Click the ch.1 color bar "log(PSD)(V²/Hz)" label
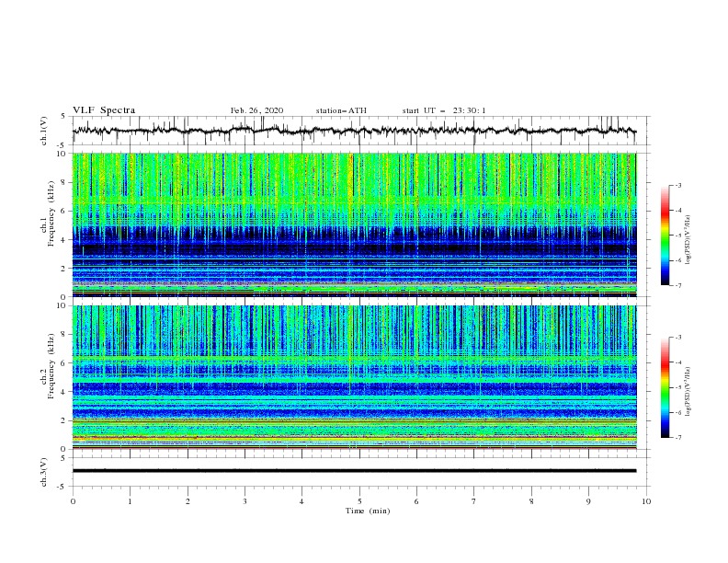This screenshot has width=728, height=563. pos(688,240)
